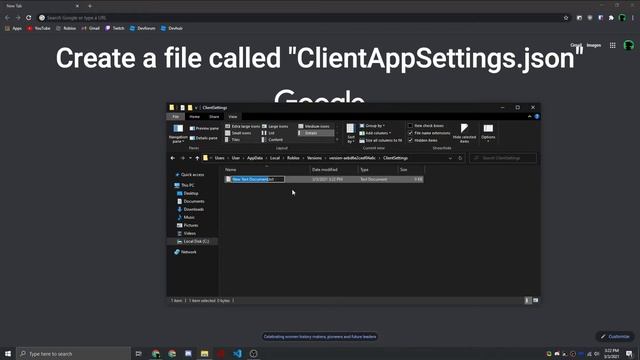The image size is (640, 360).
Task: Select Small icons layout
Action: pyautogui.click(x=238, y=133)
